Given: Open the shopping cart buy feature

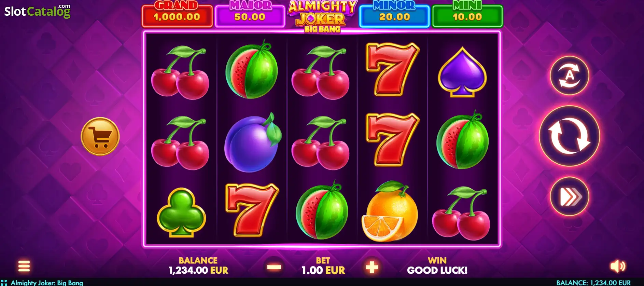Looking at the screenshot, I should pos(100,136).
